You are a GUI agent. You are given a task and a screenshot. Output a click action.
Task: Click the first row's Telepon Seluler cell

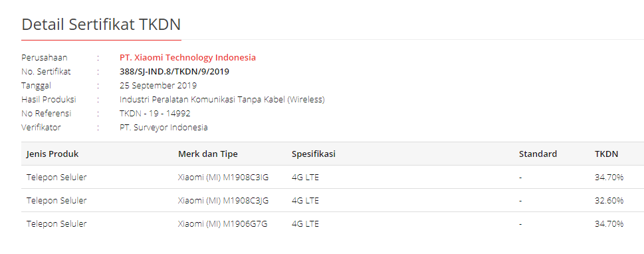[56, 177]
